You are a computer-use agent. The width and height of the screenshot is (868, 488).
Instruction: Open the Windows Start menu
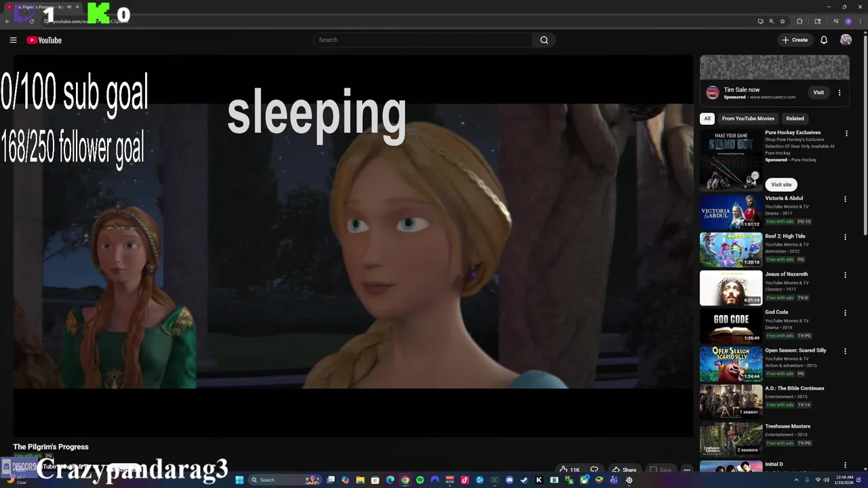tap(239, 480)
